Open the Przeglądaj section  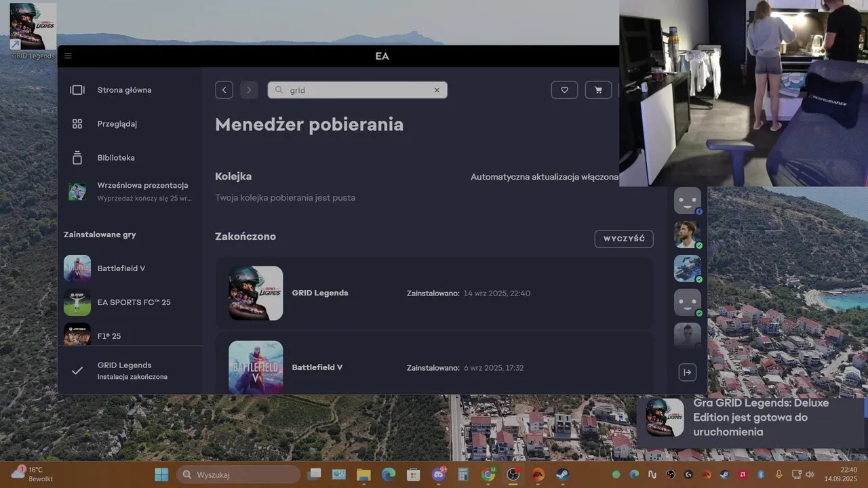tap(117, 124)
